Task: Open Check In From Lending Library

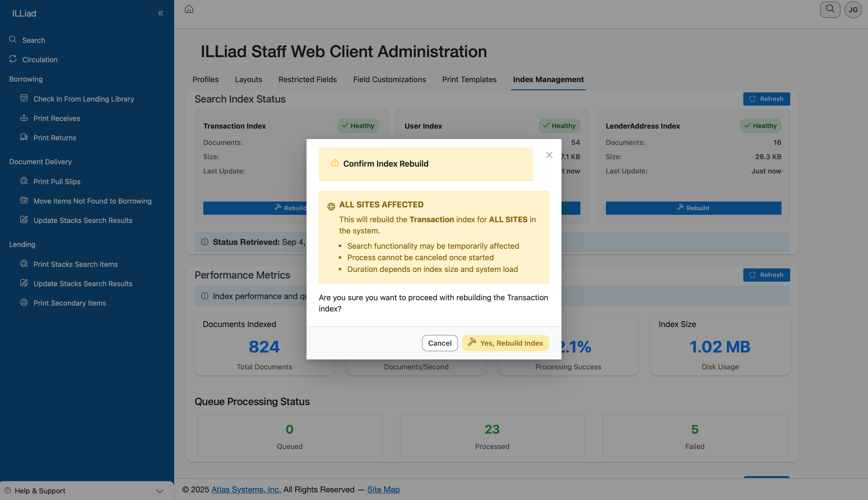Action: 83,99
